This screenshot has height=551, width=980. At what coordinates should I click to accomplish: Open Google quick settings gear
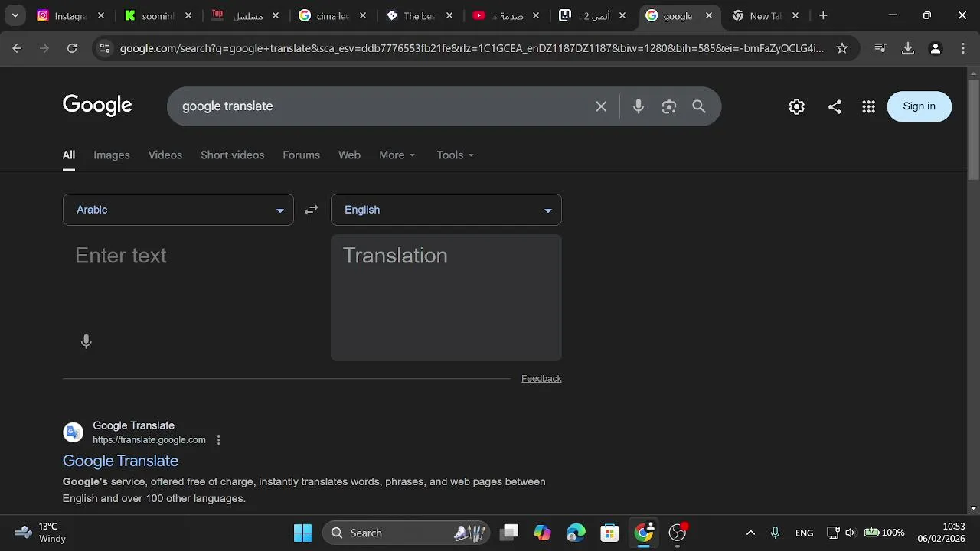pos(797,106)
